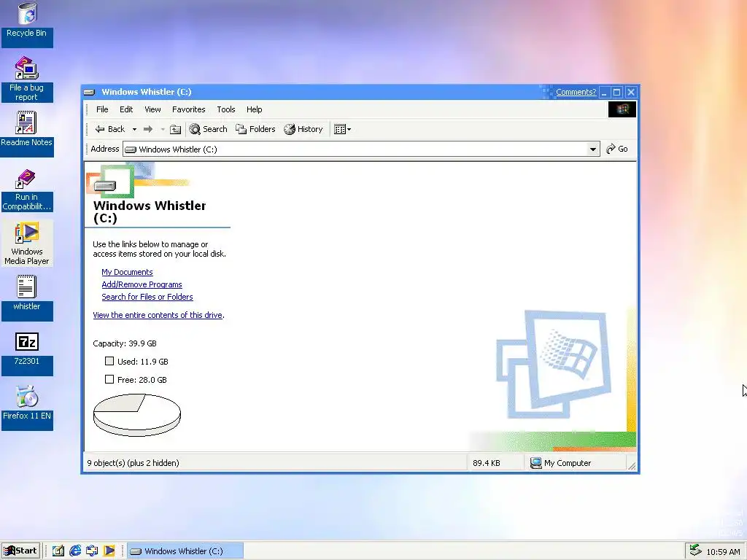Click the My Computer status bar zone
Viewport: 747px width, 560px height.
576,463
